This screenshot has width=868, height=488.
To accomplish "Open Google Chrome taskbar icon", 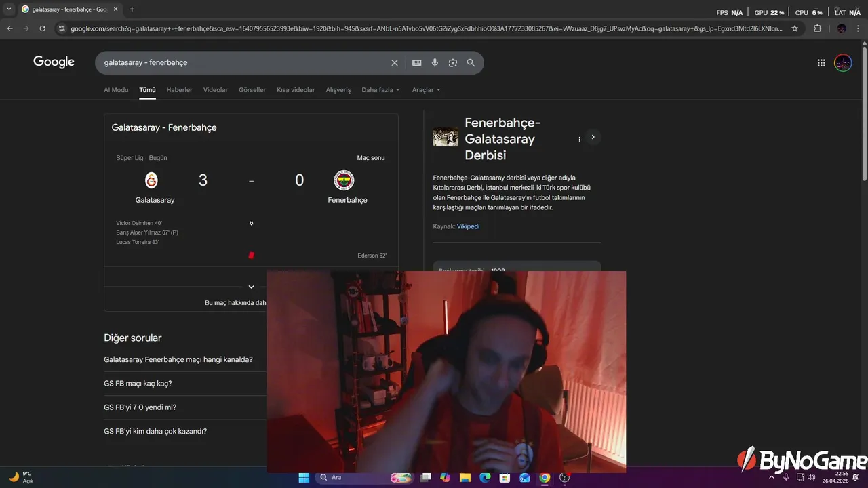I will click(545, 478).
